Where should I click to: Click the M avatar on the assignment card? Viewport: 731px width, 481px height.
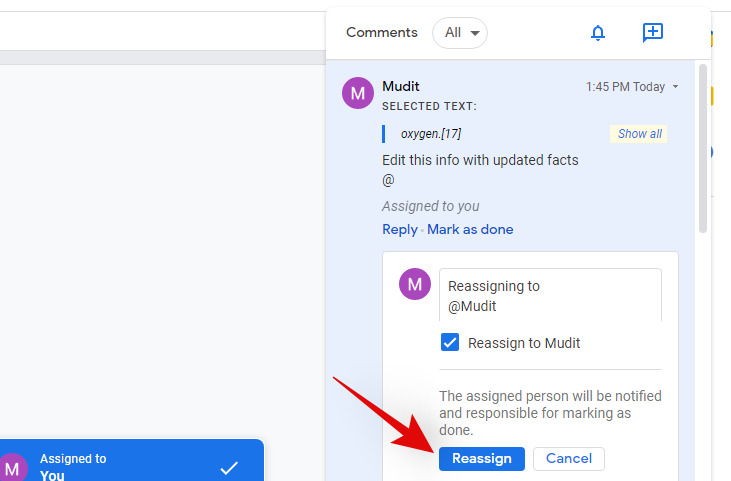(12, 467)
